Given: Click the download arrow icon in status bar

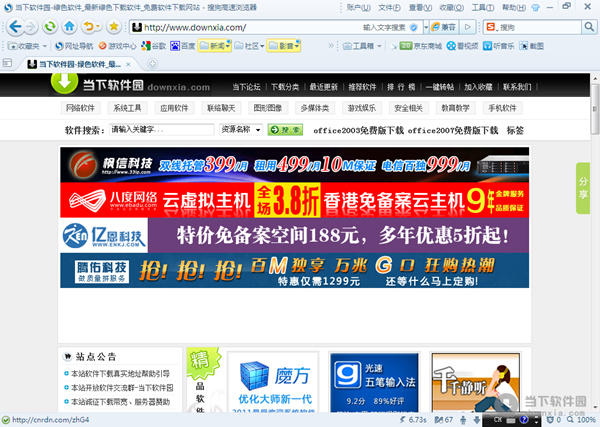Looking at the screenshot, I should tap(477, 420).
